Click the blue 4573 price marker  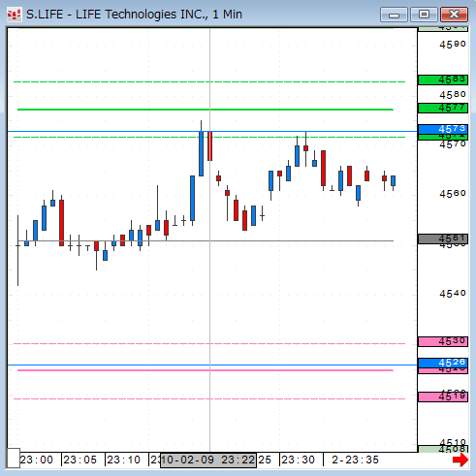tap(443, 129)
